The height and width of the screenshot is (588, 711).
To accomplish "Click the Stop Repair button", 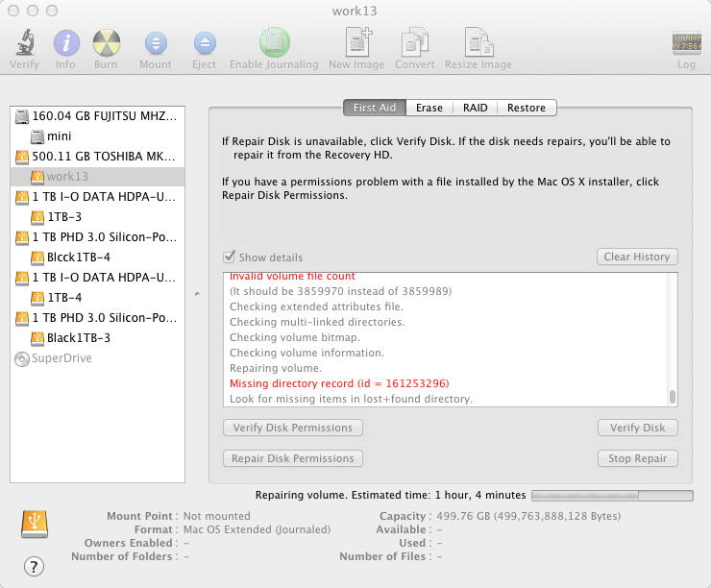I will [x=638, y=458].
